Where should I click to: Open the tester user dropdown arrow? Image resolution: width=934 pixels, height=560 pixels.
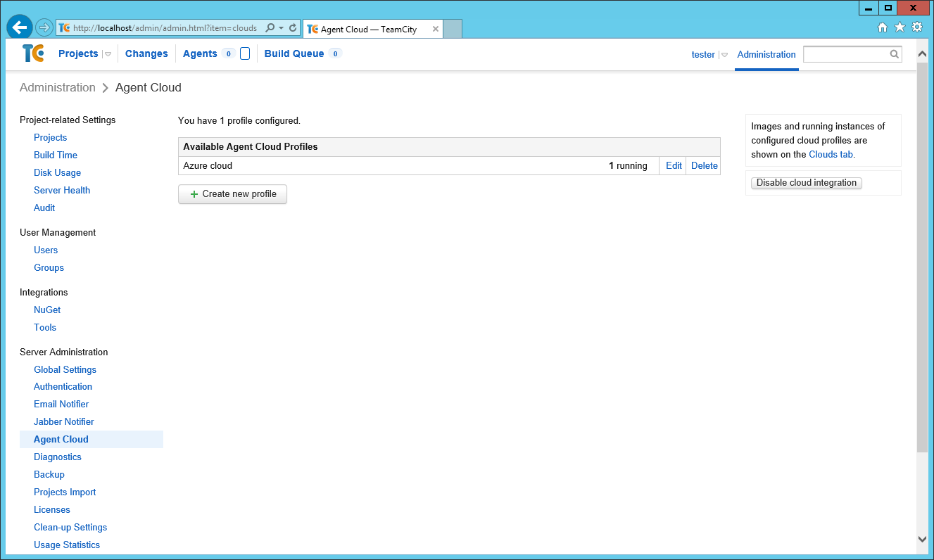pos(724,55)
